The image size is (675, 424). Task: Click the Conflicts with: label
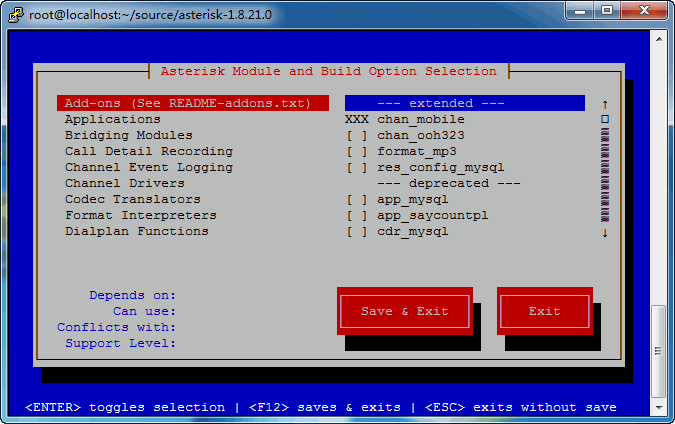(x=117, y=327)
